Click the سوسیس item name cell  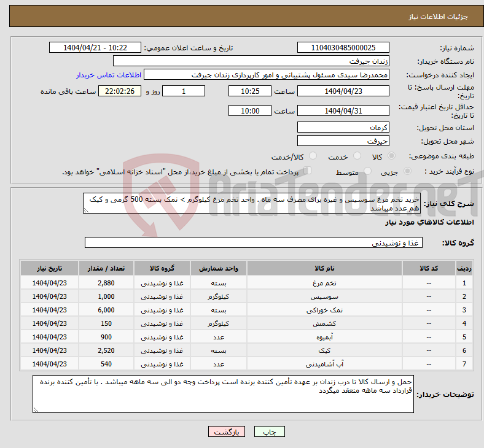[324, 296]
